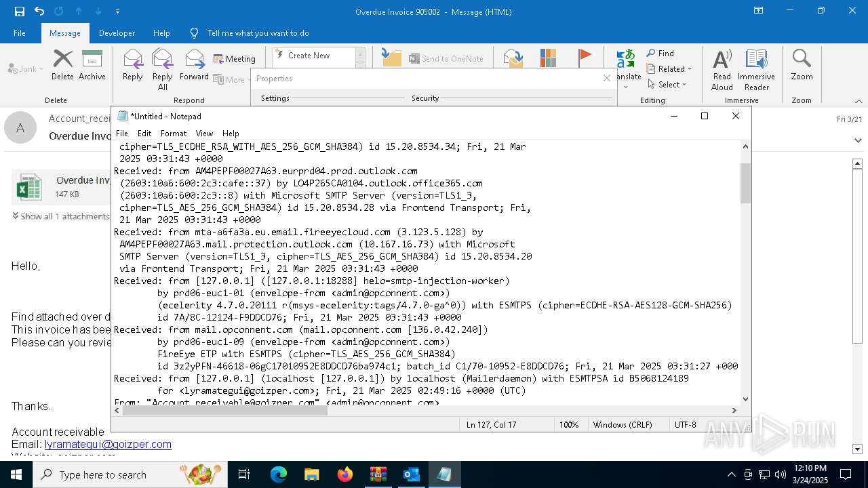Viewport: 868px width, 488px height.
Task: Open the notification center icon
Action: click(846, 474)
